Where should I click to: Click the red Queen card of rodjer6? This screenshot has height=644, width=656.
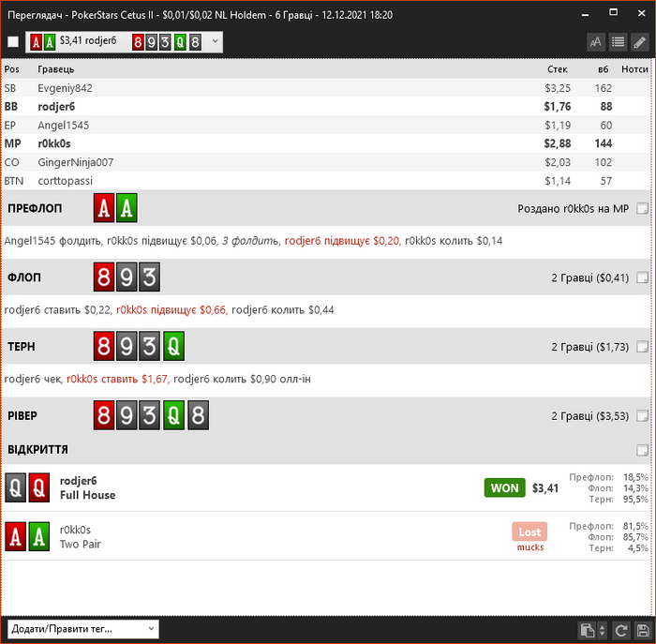click(x=39, y=487)
